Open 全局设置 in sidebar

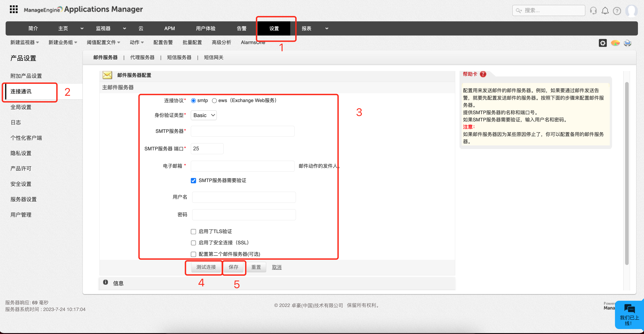(x=21, y=107)
